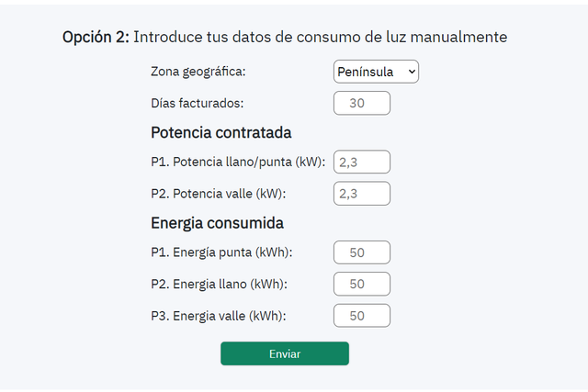Viewport: 588px width, 392px height.
Task: Click the Potencia contratada section heading
Action: pyautogui.click(x=220, y=133)
